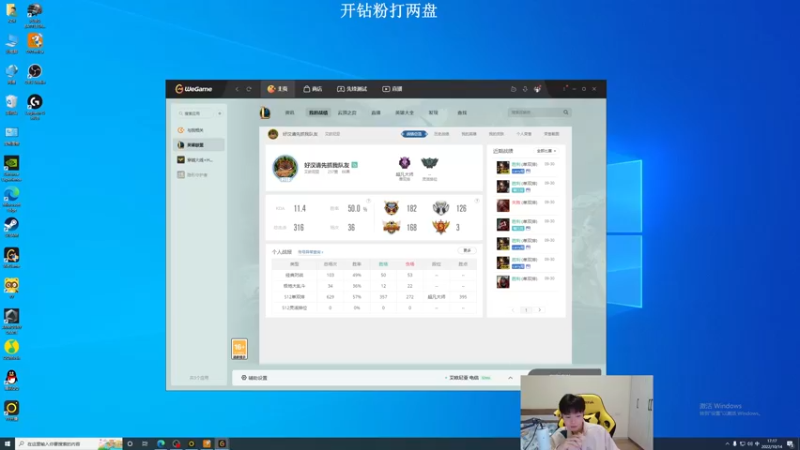This screenshot has width=800, height=450.
Task: Open the 主页 home tab in WeGame
Action: point(278,89)
